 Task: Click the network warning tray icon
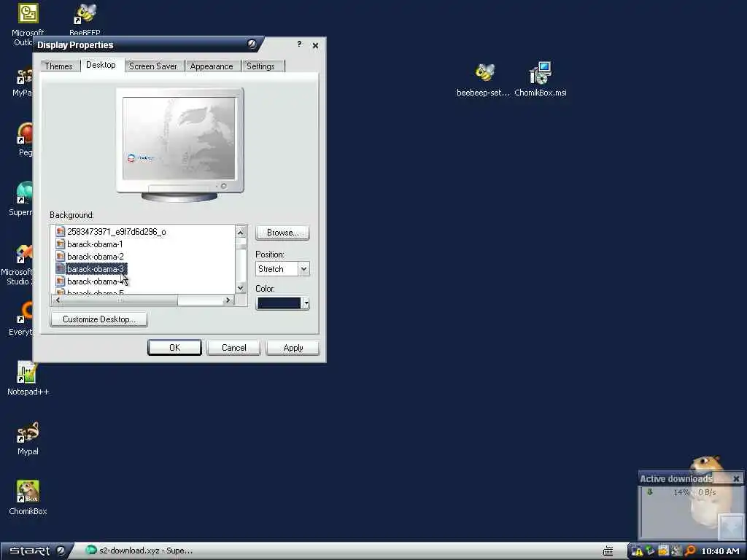[637, 551]
